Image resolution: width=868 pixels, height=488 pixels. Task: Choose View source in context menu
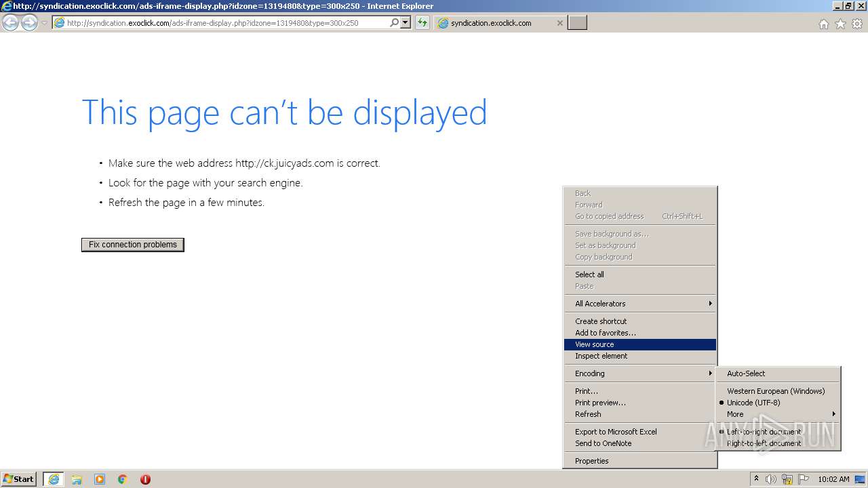click(x=640, y=344)
